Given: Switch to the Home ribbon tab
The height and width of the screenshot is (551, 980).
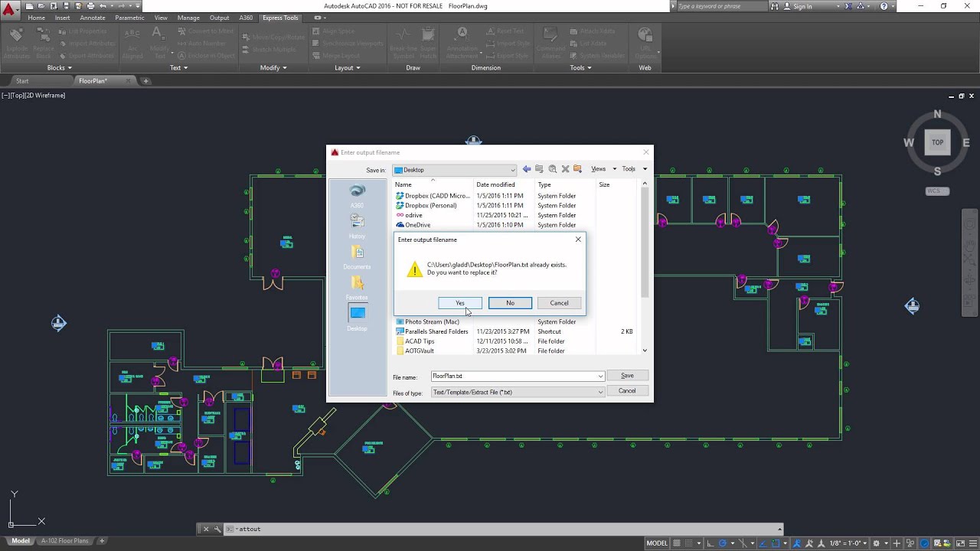Looking at the screenshot, I should coord(36,18).
